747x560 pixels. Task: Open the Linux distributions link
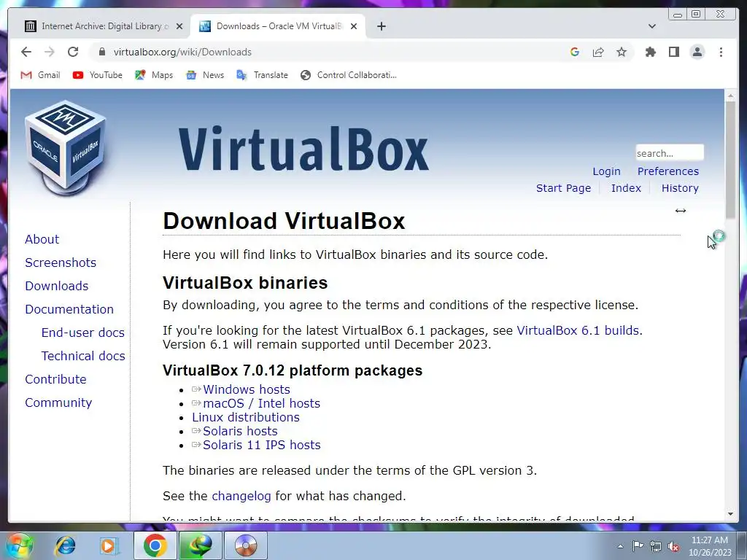pos(246,417)
